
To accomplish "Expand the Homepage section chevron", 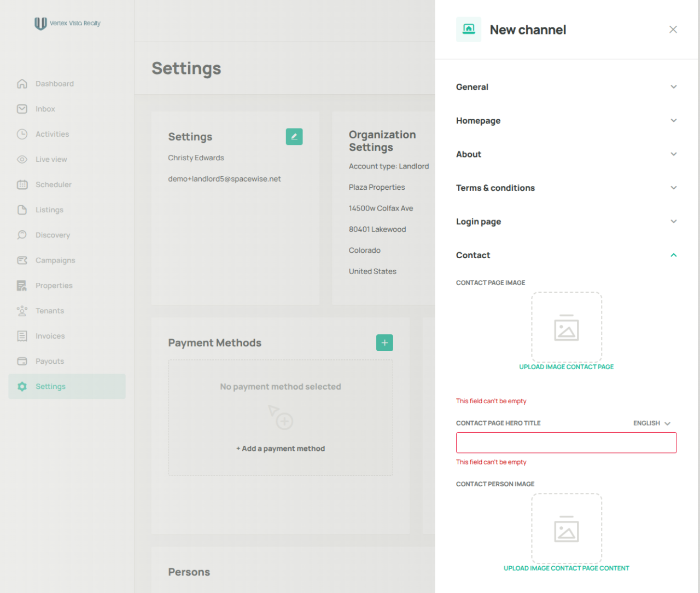I will click(x=674, y=120).
